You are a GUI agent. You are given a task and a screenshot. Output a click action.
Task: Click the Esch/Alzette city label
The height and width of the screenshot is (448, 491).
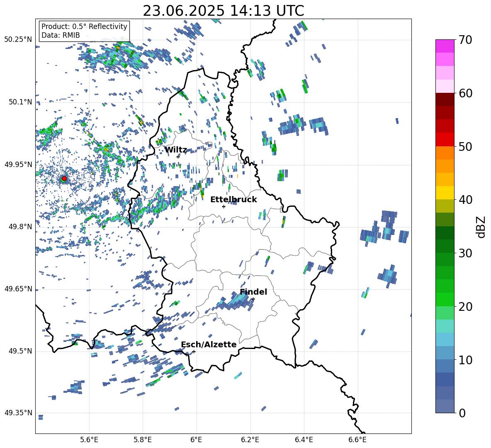[x=209, y=345]
